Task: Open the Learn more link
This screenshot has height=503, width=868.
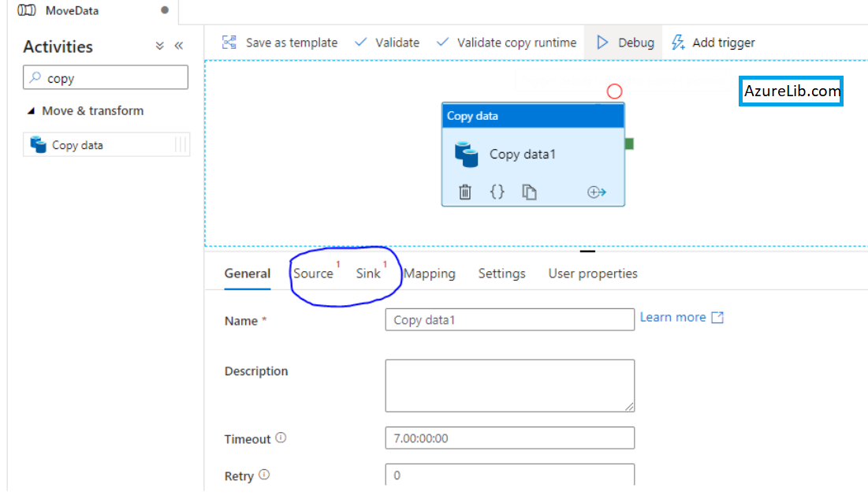Action: coord(681,318)
